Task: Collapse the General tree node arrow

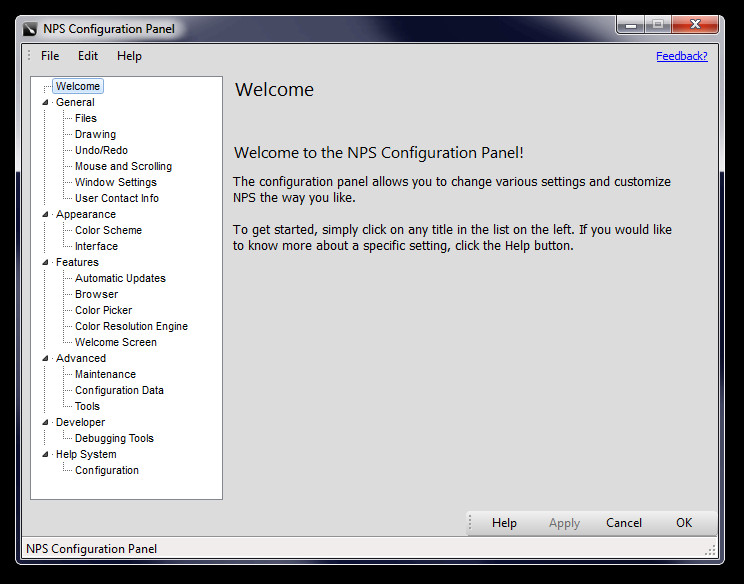Action: (x=45, y=102)
